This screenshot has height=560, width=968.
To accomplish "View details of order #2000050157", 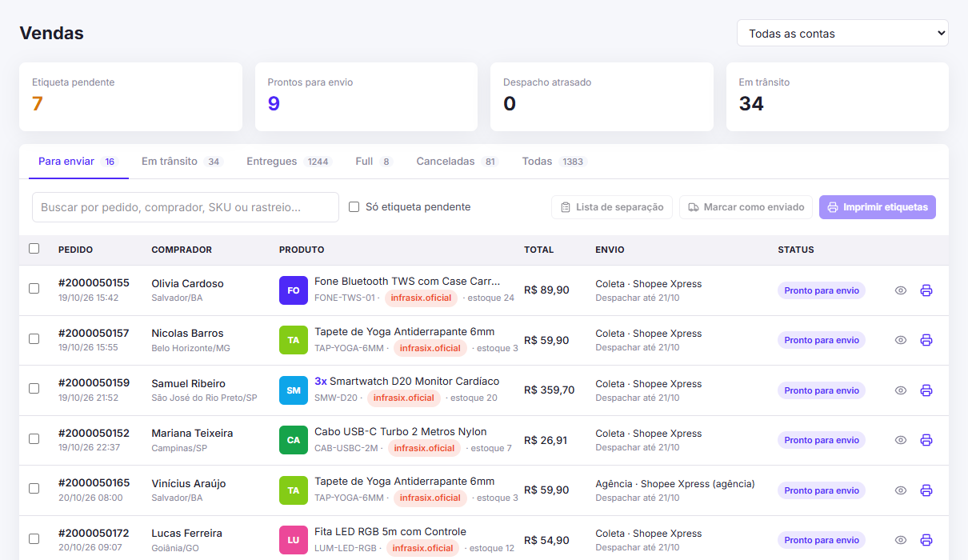I will 901,340.
